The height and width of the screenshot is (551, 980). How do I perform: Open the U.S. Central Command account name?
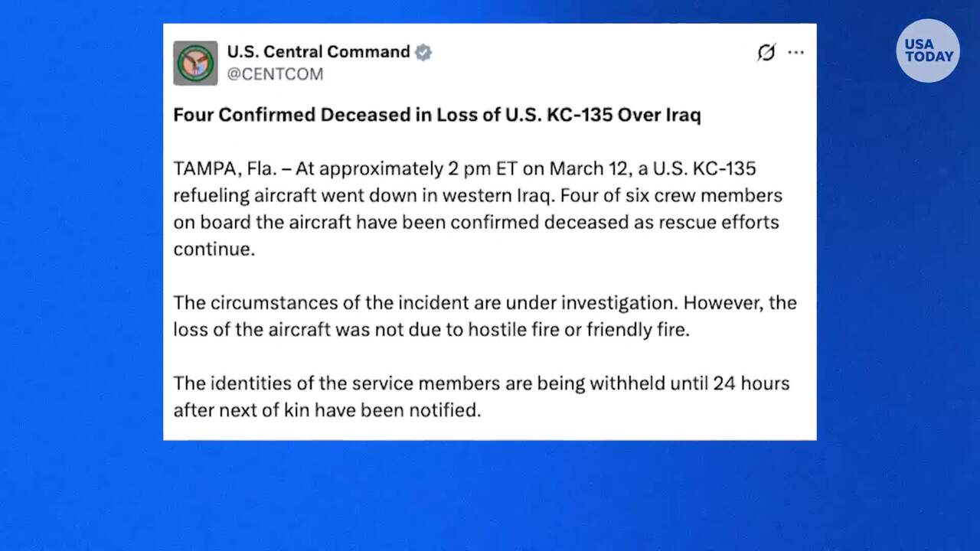318,52
